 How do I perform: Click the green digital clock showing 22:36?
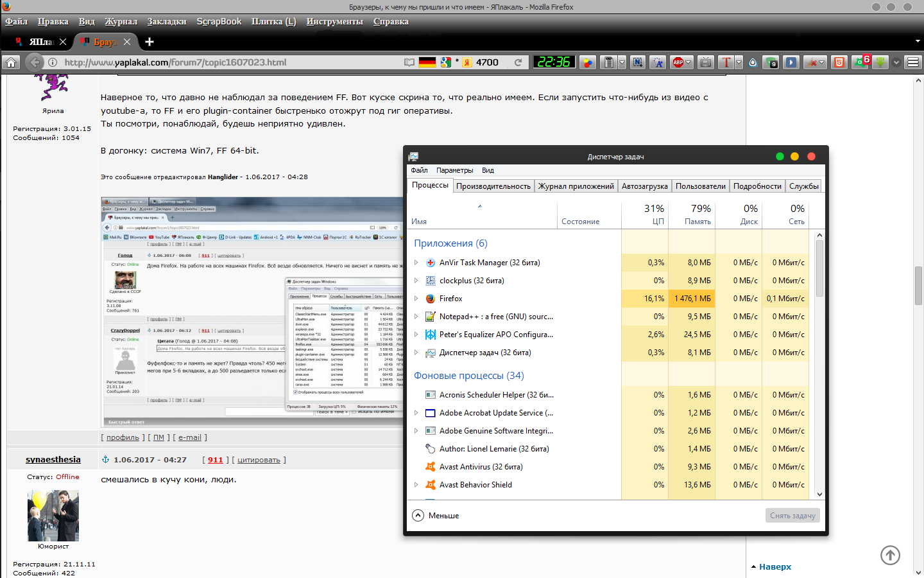554,62
